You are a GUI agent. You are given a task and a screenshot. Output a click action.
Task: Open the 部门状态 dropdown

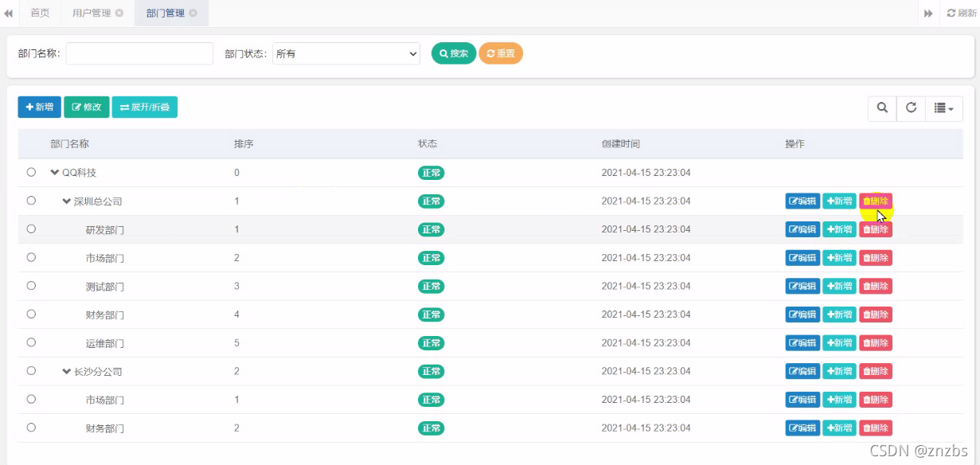pos(346,53)
